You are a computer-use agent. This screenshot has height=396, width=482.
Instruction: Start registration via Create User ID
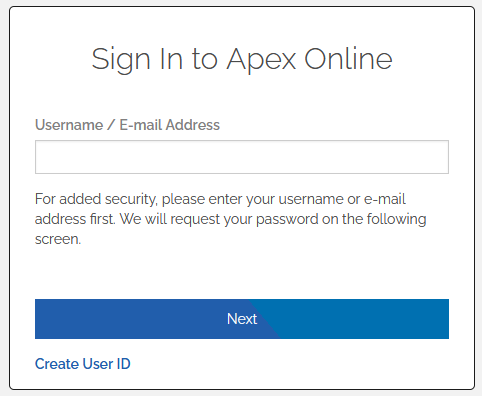(83, 364)
